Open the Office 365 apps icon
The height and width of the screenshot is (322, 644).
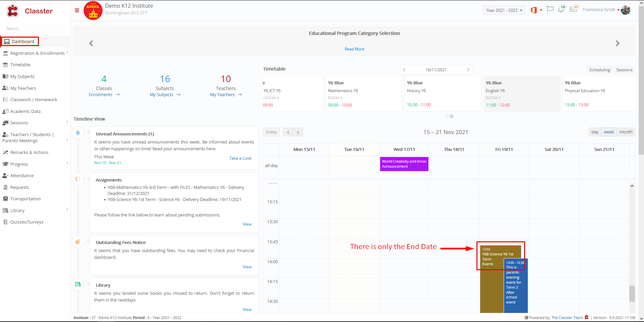click(534, 10)
